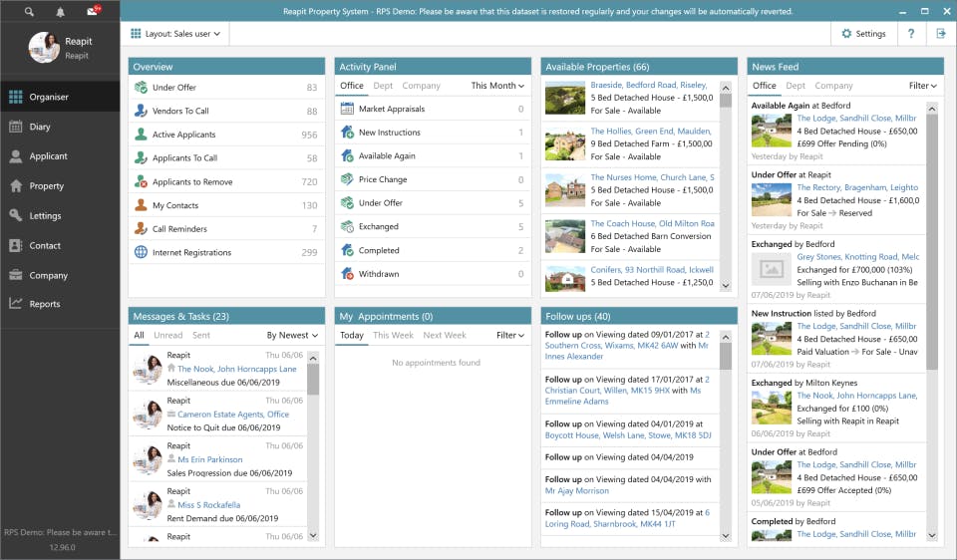The width and height of the screenshot is (957, 560).
Task: Open Ms Erin Parkinson task link
Action: click(210, 459)
